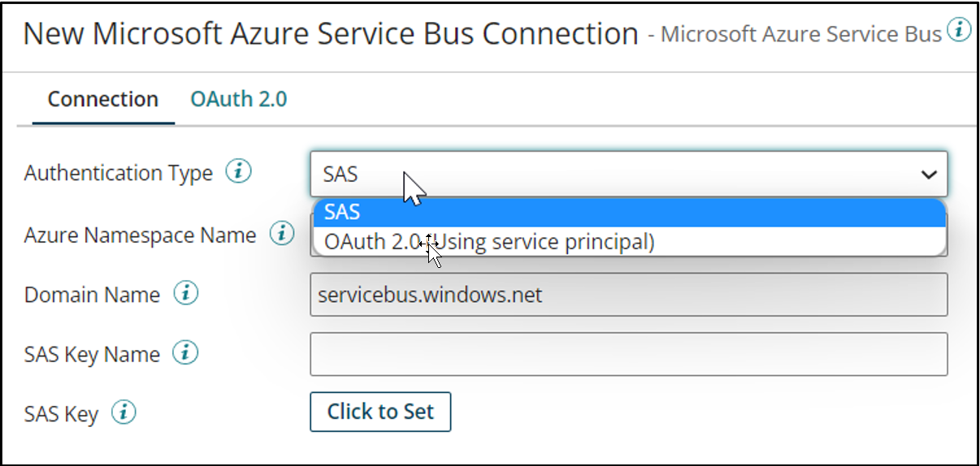Click the Authentication Type label text

click(x=119, y=173)
